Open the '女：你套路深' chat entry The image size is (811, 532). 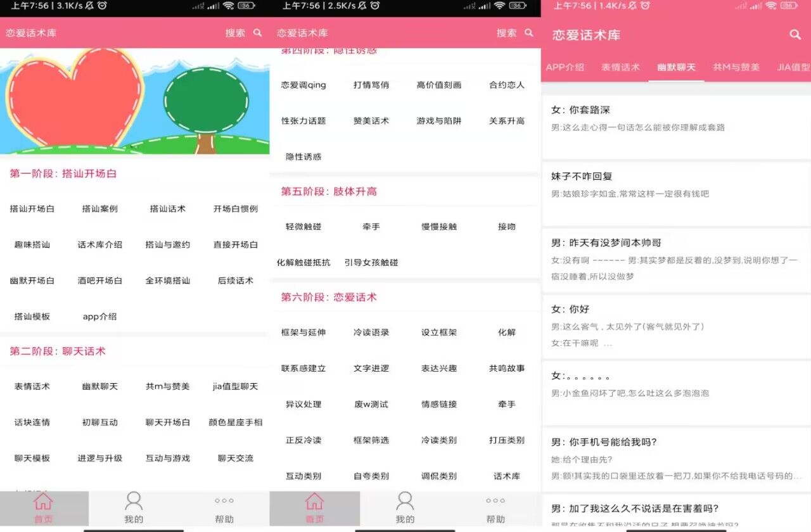[x=676, y=127]
